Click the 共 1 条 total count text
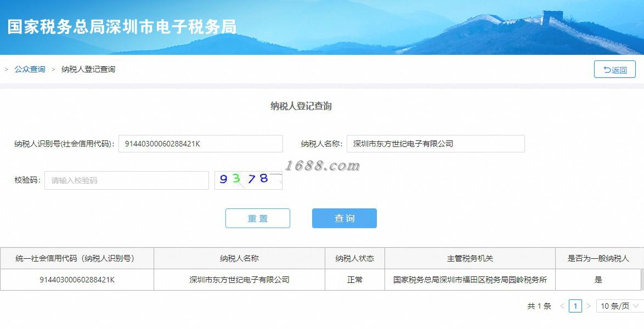The height and width of the screenshot is (329, 644). 539,306
